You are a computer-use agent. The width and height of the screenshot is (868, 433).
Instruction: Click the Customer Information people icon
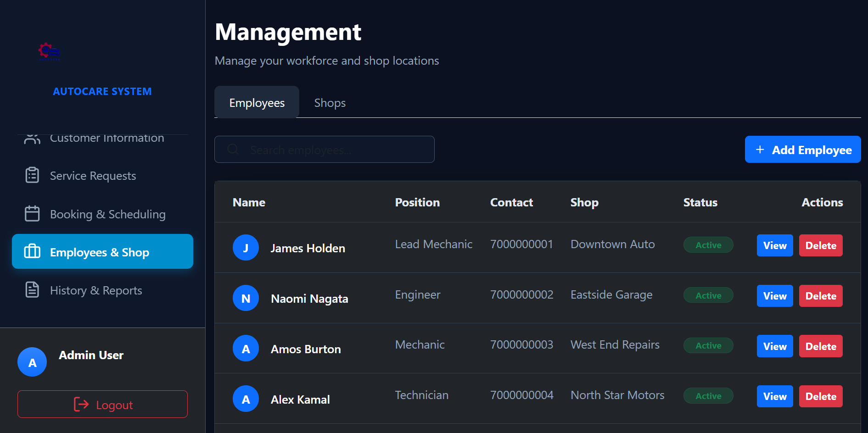pos(32,139)
